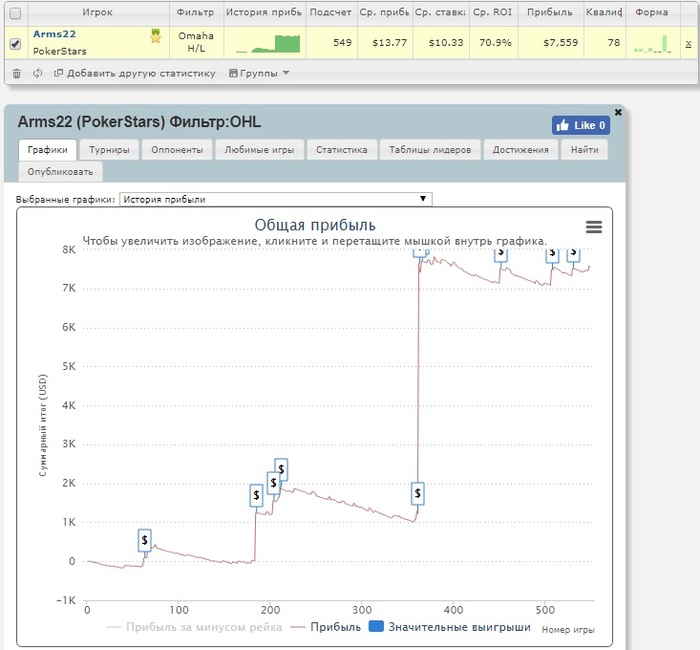700x650 pixels.
Task: Click the trash delete icon below table
Action: pos(17,73)
